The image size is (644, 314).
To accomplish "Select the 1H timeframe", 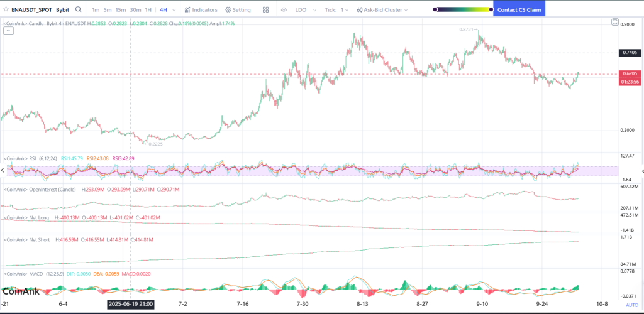I will (x=148, y=9).
